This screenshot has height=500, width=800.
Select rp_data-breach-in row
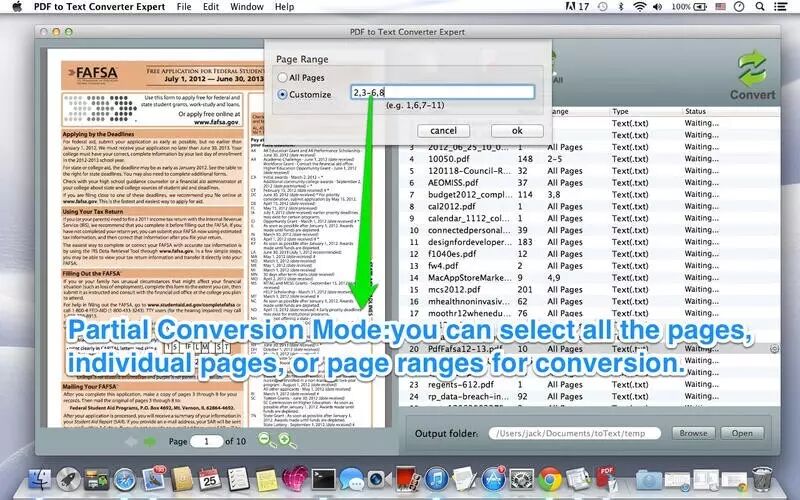click(589, 396)
